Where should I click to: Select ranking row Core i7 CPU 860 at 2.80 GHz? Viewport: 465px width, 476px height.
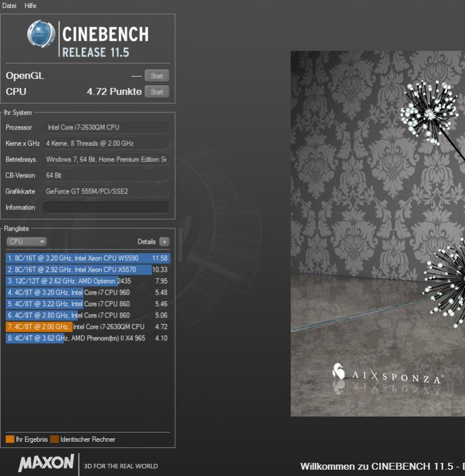click(88, 315)
